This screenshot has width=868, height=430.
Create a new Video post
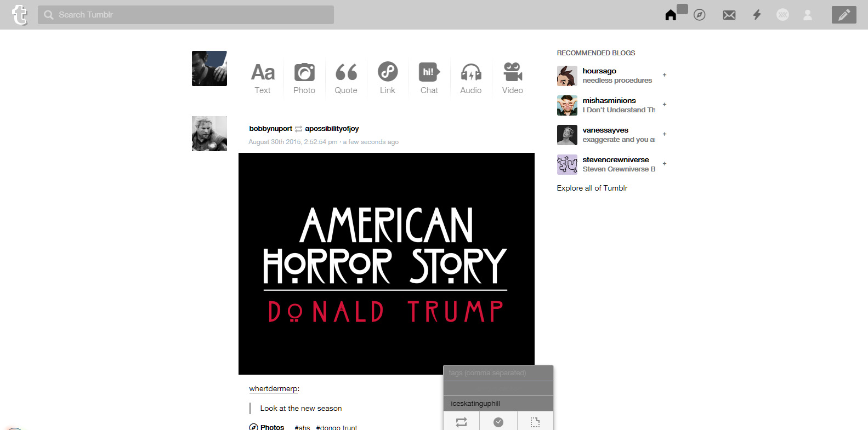pos(513,78)
